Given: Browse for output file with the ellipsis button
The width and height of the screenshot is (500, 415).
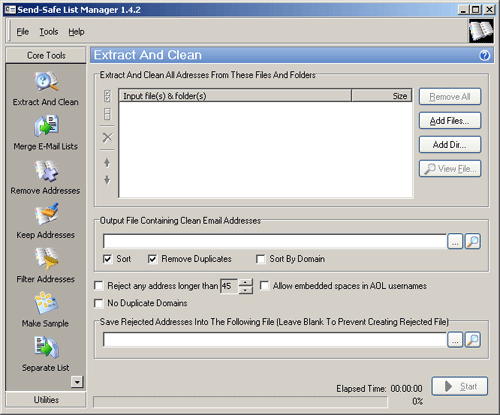Looking at the screenshot, I should pos(455,241).
